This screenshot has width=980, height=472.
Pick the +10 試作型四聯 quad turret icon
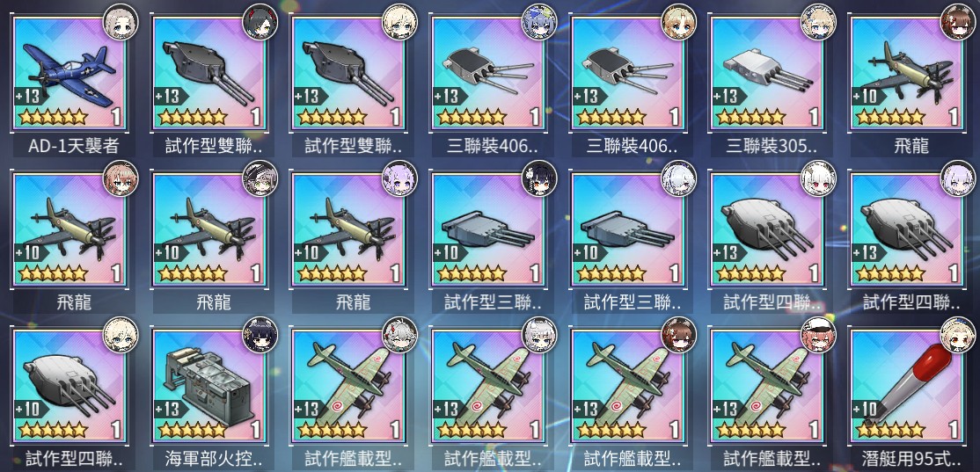(69, 387)
